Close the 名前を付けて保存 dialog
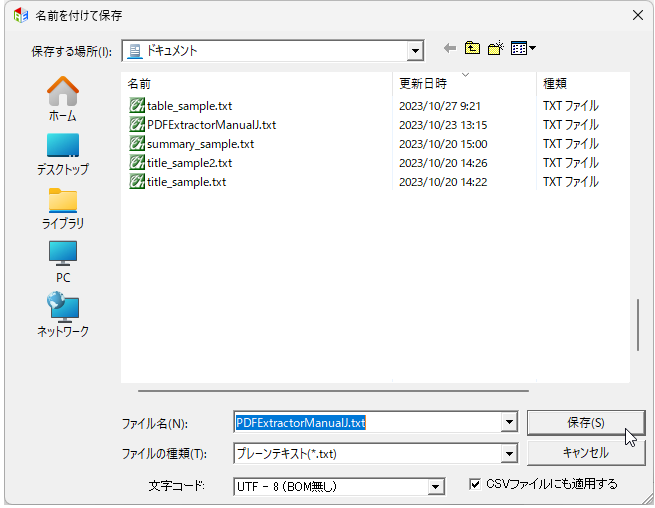The width and height of the screenshot is (655, 508). [637, 15]
